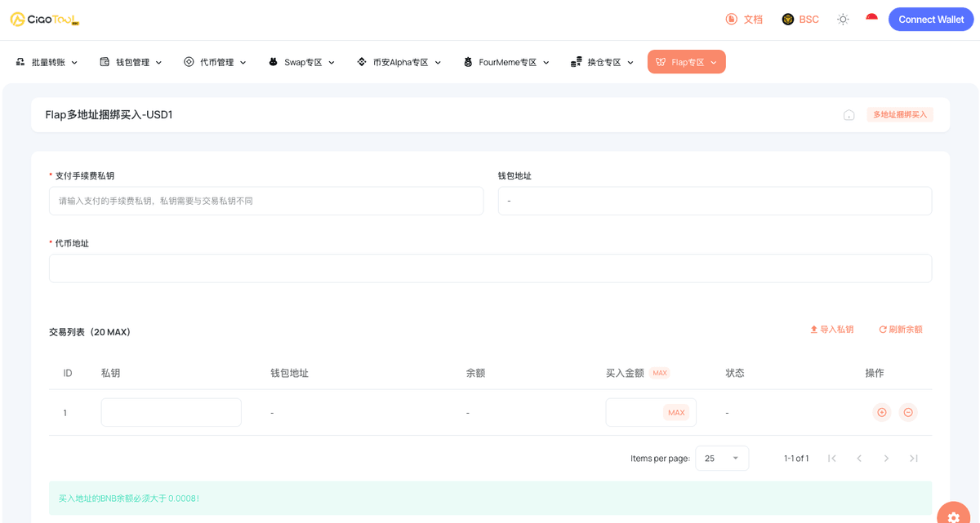Open the FourMeme专区 menu
This screenshot has height=523, width=980.
coord(506,62)
